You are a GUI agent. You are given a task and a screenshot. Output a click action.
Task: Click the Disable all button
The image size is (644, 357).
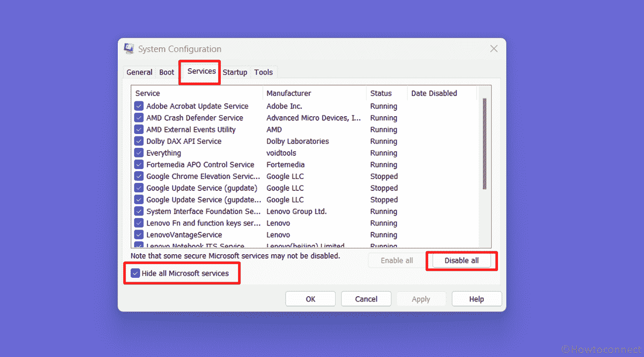(461, 261)
